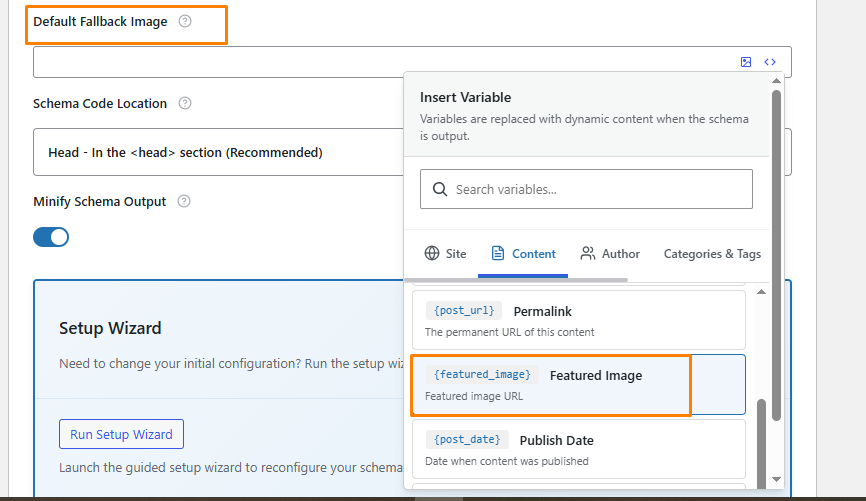Click help icon beside Minify Schema Output
The image size is (866, 501).
184,201
